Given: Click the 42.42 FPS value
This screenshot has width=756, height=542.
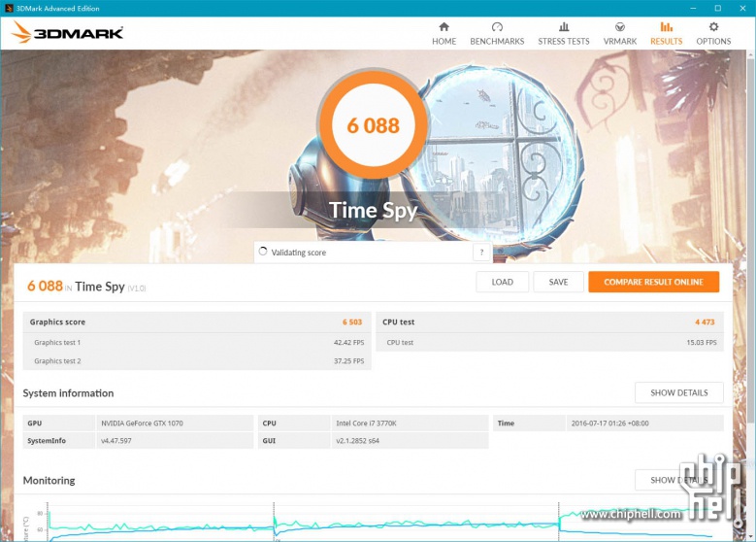Looking at the screenshot, I should pyautogui.click(x=348, y=342).
